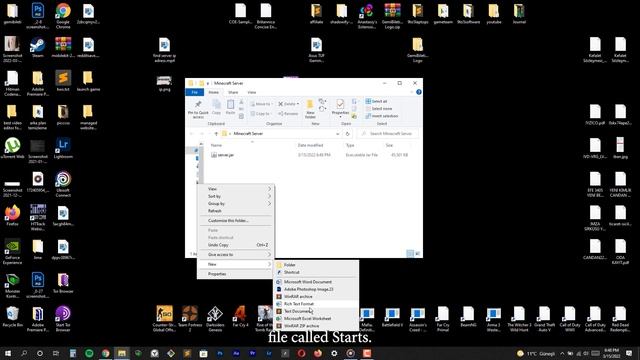Viewport: 640px width, 360px height.
Task: Open the notification center in taskbar
Action: point(629,353)
